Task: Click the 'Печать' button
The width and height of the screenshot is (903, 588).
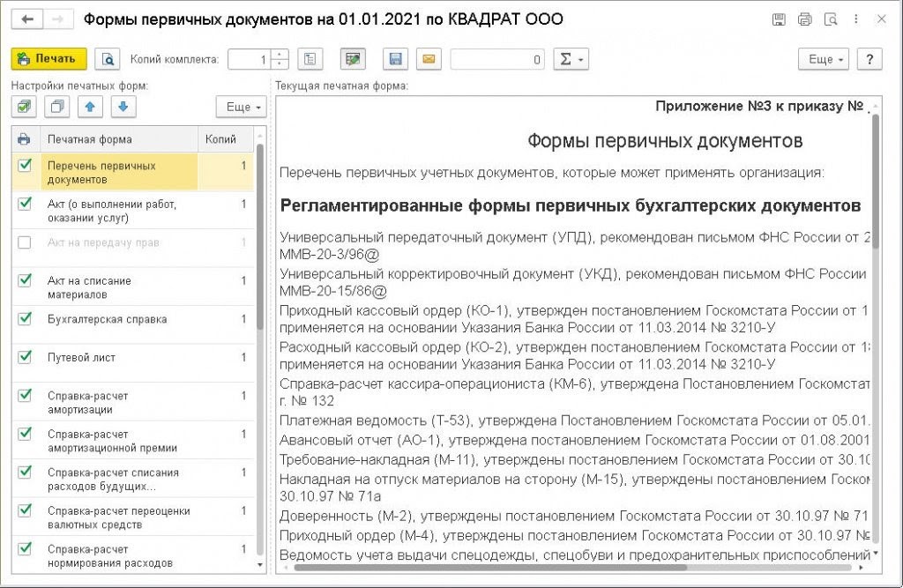Action: (49, 59)
